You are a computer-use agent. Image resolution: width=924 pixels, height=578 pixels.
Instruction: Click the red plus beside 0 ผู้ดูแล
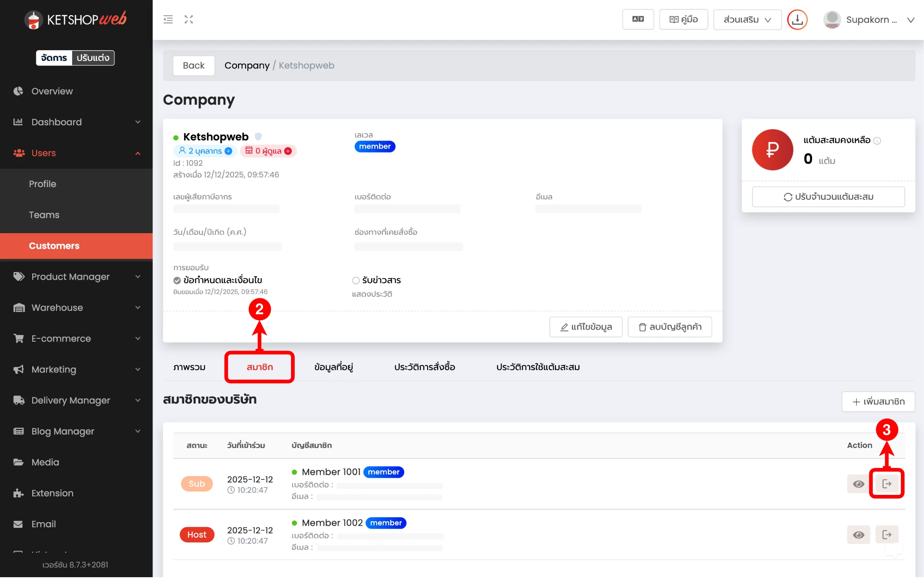tap(288, 151)
